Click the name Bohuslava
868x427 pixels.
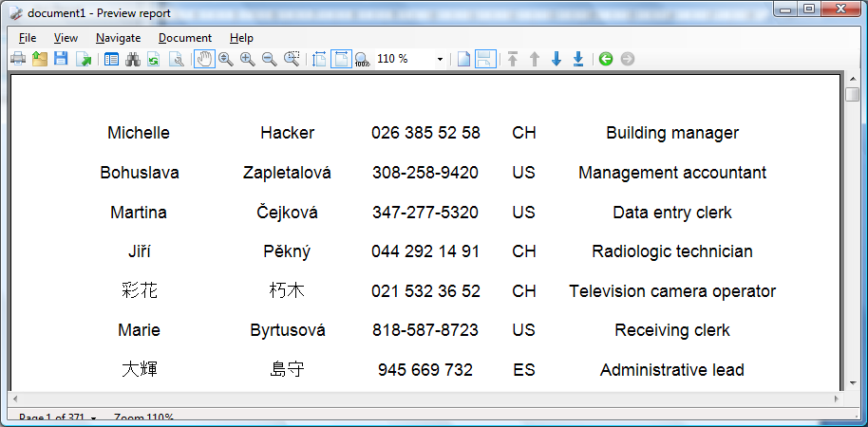click(x=140, y=173)
